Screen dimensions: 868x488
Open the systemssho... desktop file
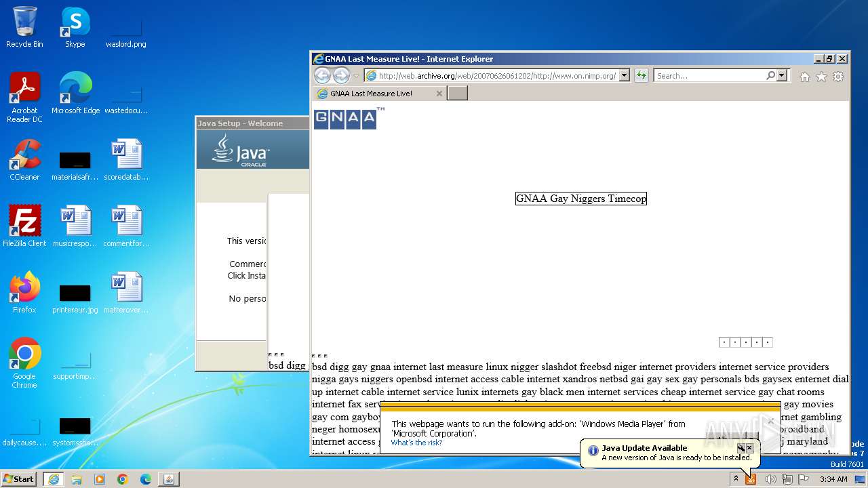pyautogui.click(x=75, y=430)
